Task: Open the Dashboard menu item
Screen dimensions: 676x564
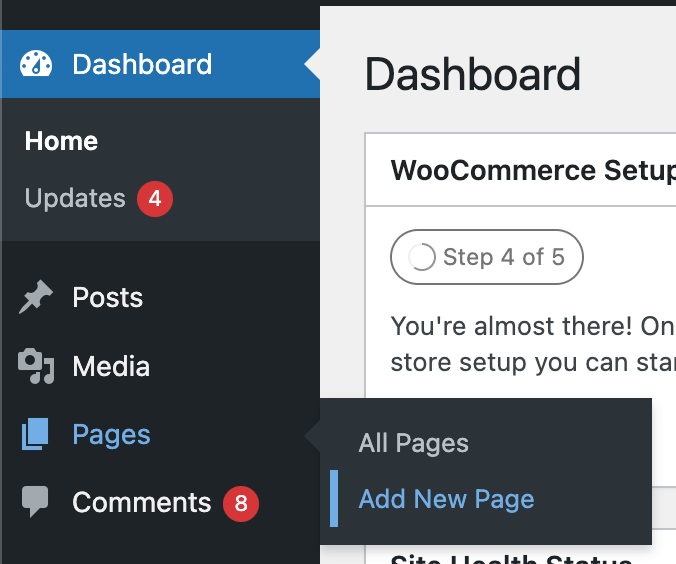Action: tap(142, 65)
